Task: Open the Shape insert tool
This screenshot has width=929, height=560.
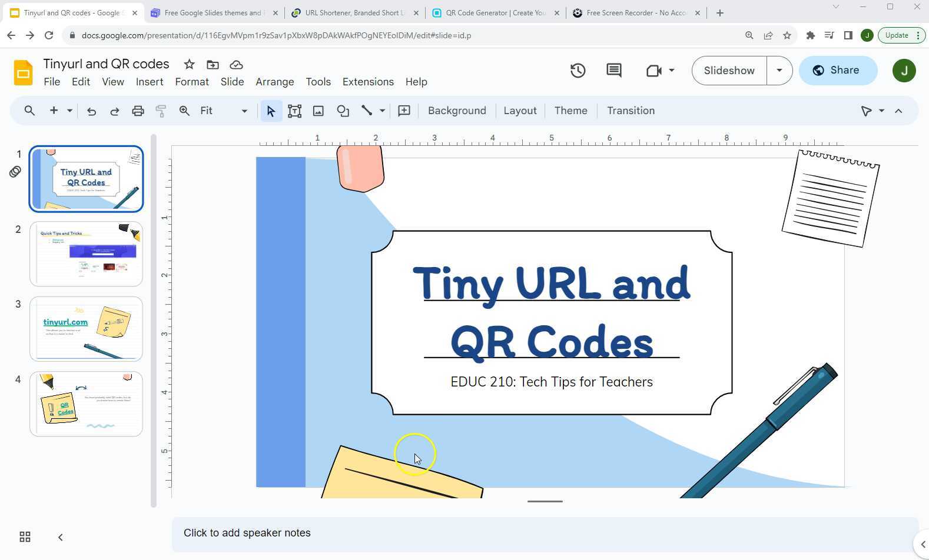Action: point(343,111)
